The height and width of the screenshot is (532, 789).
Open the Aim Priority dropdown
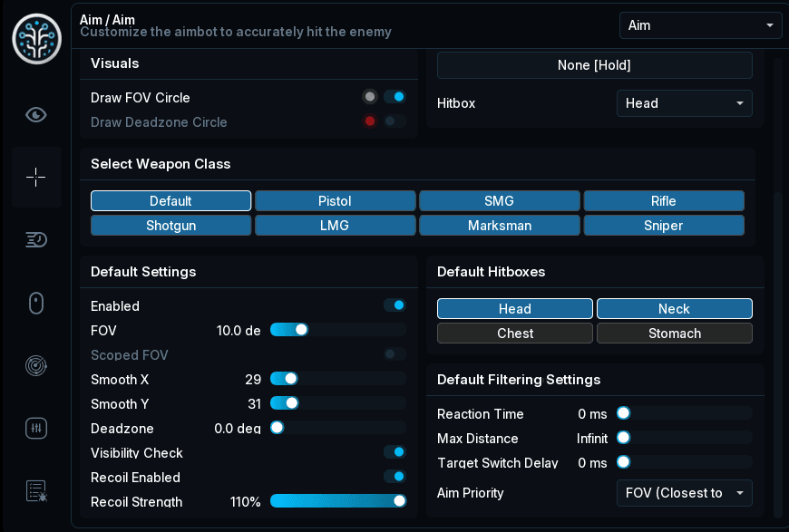coord(685,493)
